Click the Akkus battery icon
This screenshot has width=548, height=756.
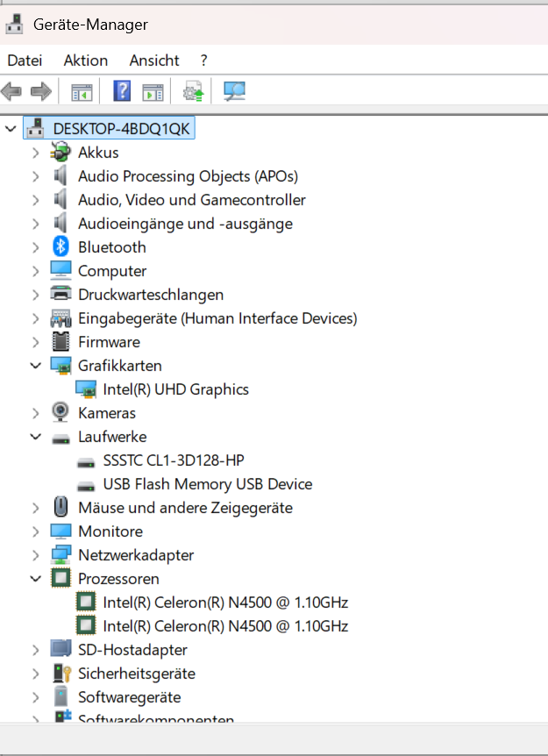click(x=60, y=153)
